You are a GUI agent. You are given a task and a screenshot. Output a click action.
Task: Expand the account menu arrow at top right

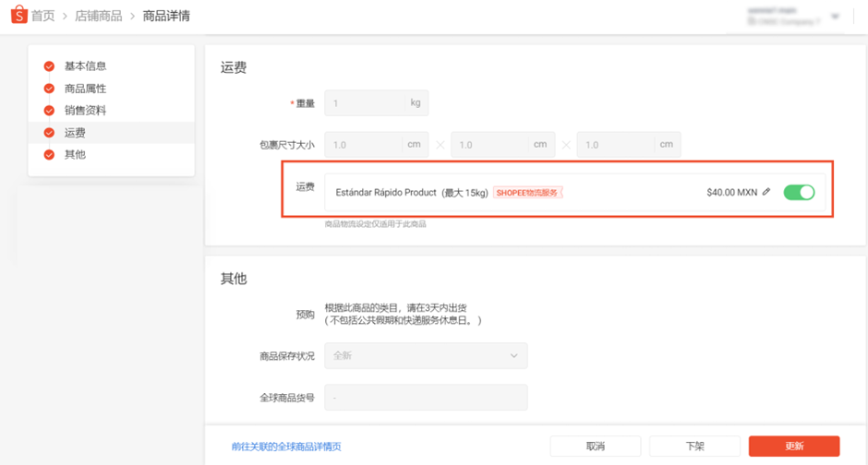point(836,17)
